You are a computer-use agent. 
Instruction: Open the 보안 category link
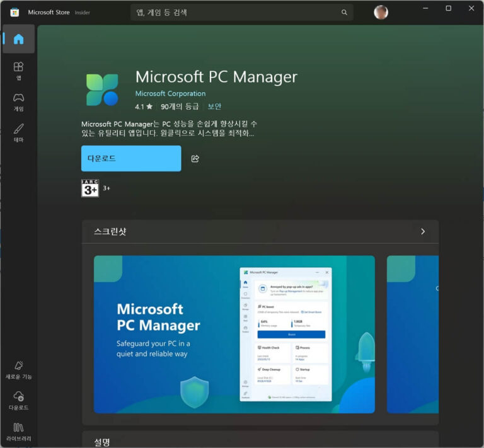(x=214, y=106)
